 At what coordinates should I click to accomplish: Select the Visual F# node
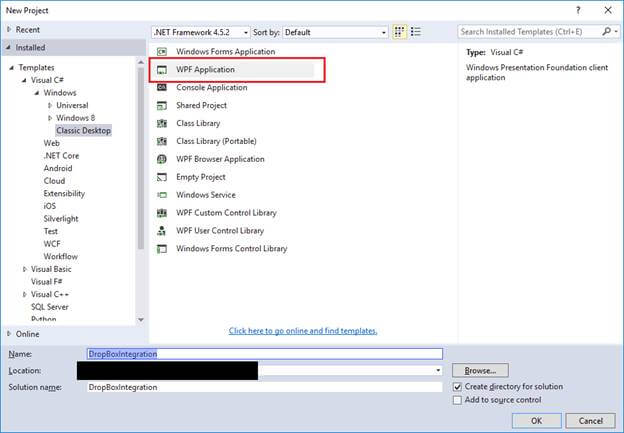[x=47, y=282]
